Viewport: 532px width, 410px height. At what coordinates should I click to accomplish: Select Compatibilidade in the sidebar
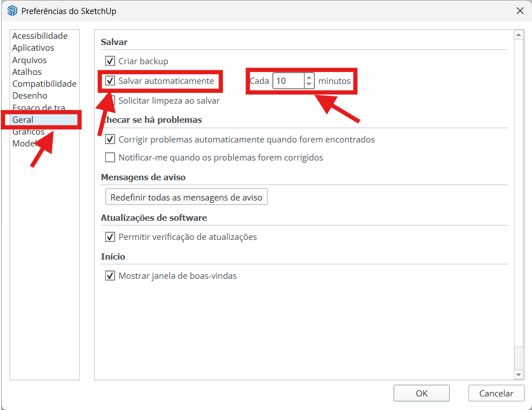coord(44,83)
